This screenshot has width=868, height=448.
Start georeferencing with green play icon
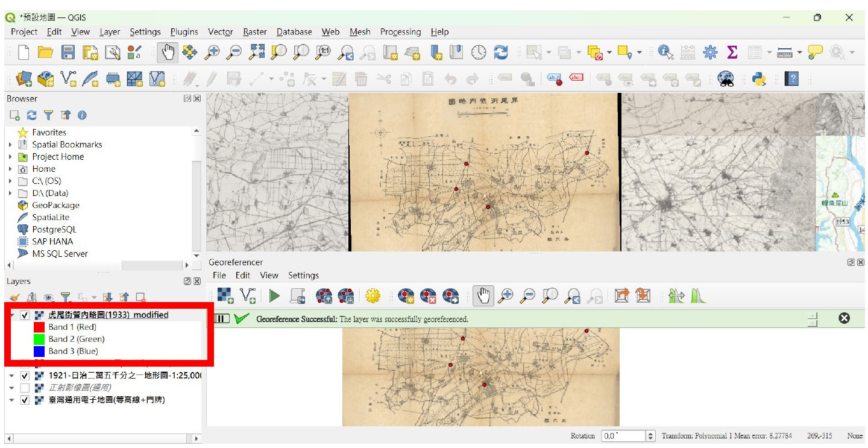tap(274, 295)
